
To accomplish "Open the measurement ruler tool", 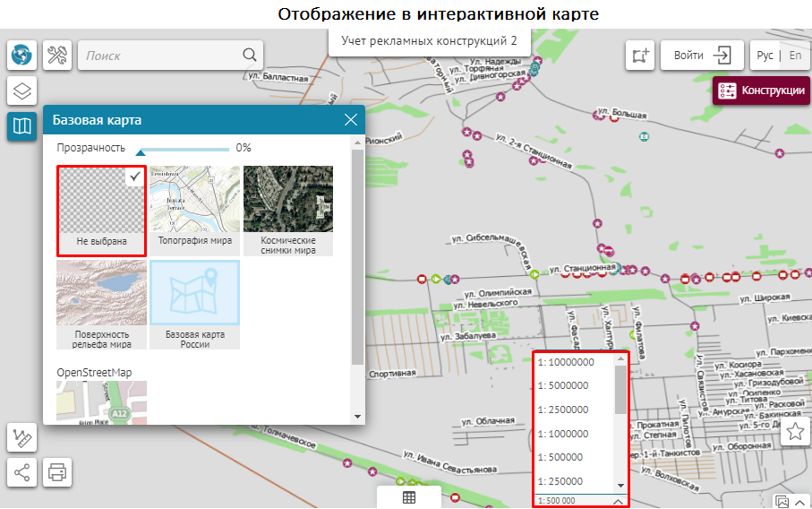I will [21, 437].
